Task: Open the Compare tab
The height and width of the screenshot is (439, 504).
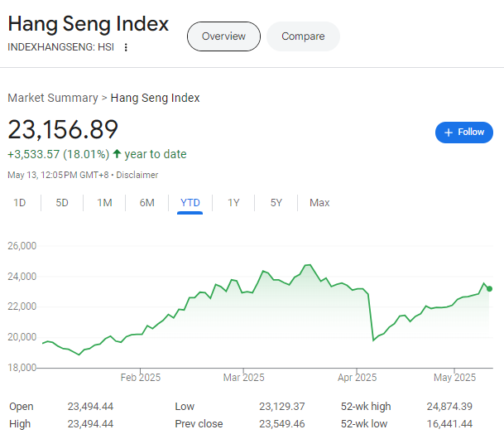Action: [x=303, y=36]
